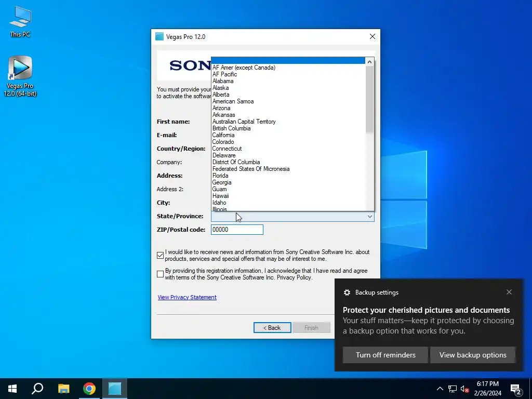Viewport: 532px width, 399px height.
Task: Choose Idaho from the list
Action: point(288,203)
